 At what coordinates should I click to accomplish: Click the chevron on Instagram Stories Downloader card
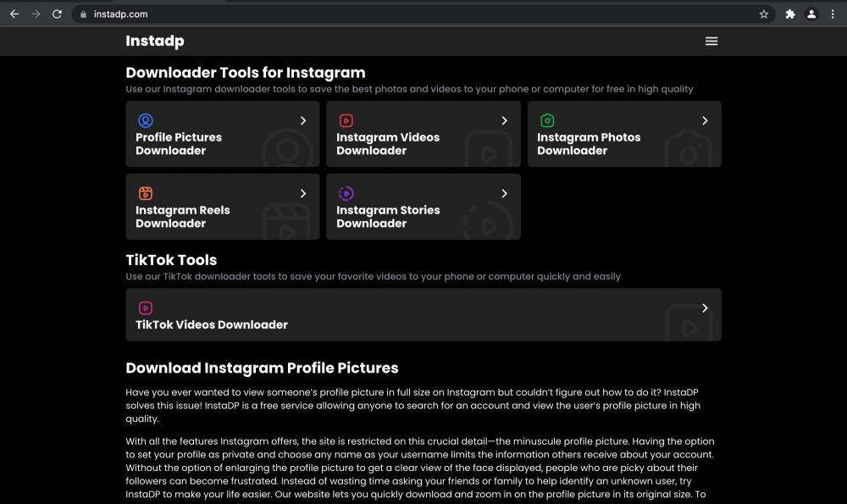504,193
